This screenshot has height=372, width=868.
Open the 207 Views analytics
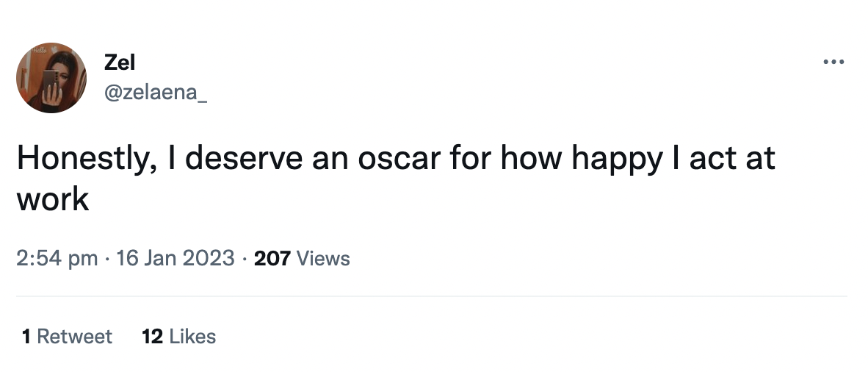302,259
